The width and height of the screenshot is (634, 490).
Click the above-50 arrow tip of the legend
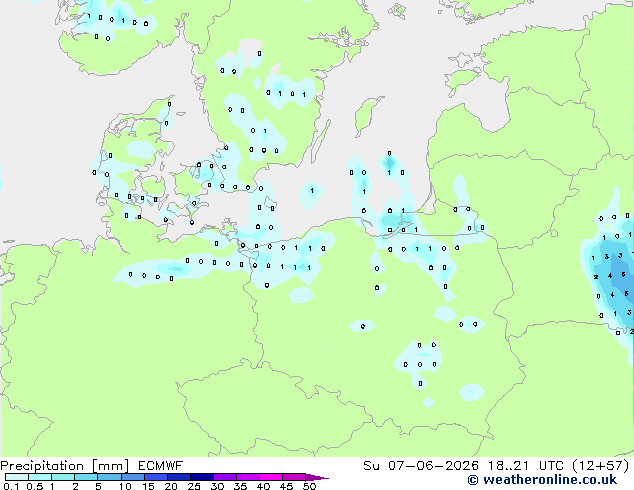(x=317, y=477)
